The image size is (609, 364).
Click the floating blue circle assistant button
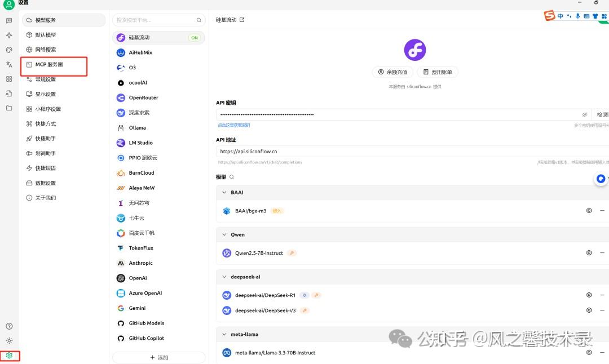coord(601,179)
